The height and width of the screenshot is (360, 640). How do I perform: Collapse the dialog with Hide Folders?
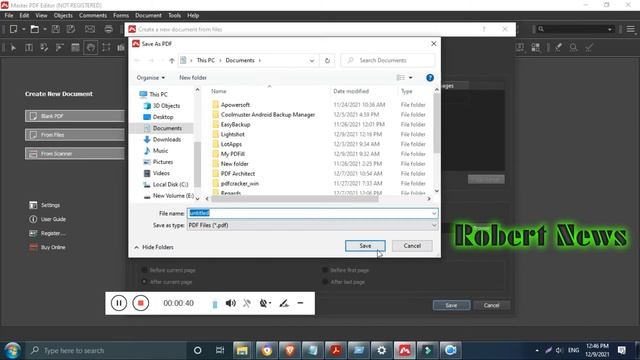point(153,247)
